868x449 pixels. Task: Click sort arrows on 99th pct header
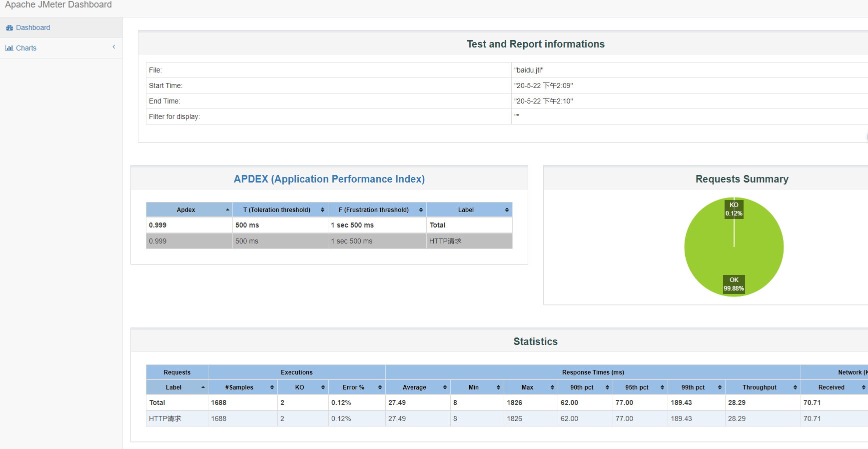[x=720, y=387]
